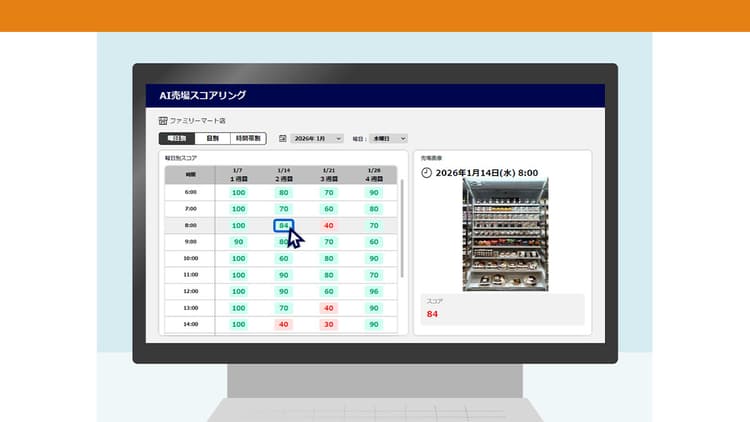Click the 1/28 4週目 column header

[x=374, y=175]
